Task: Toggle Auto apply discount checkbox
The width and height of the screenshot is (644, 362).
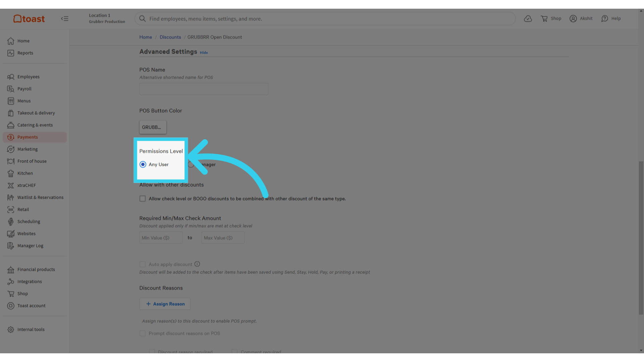Action: tap(143, 264)
